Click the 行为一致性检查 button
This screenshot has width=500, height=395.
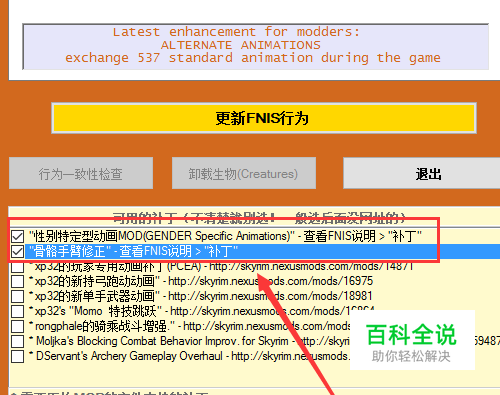coord(81,173)
